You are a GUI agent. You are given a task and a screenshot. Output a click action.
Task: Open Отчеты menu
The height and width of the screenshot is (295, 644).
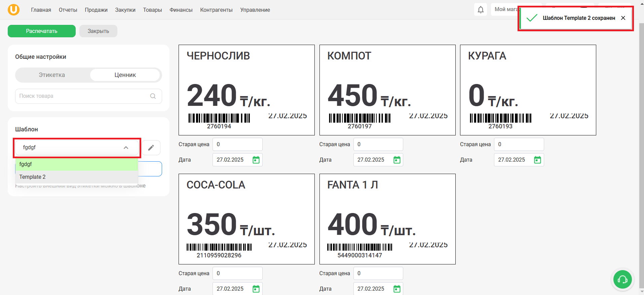68,10
